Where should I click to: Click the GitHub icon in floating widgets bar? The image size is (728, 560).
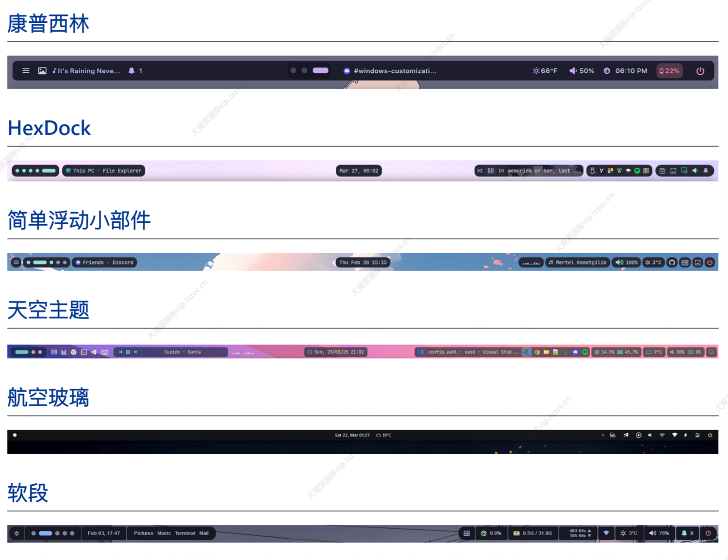pos(672,263)
